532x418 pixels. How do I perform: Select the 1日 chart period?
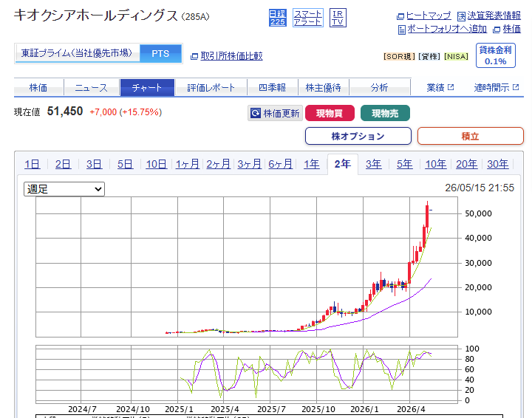[x=32, y=164]
